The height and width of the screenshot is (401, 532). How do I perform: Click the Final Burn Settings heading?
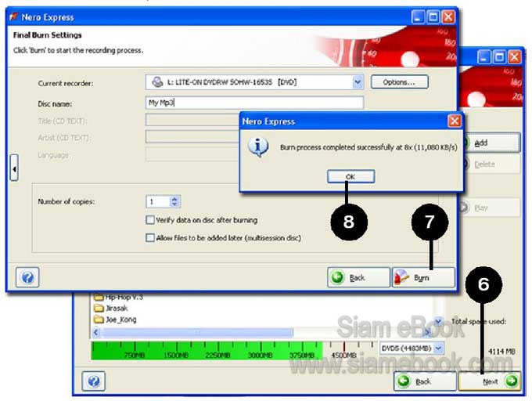(x=48, y=35)
